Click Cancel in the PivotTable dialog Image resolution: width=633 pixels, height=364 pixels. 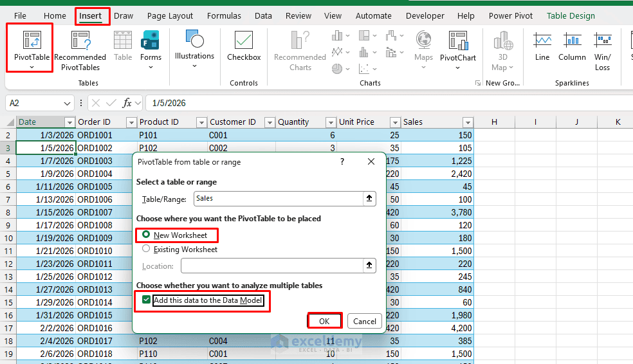[365, 321]
